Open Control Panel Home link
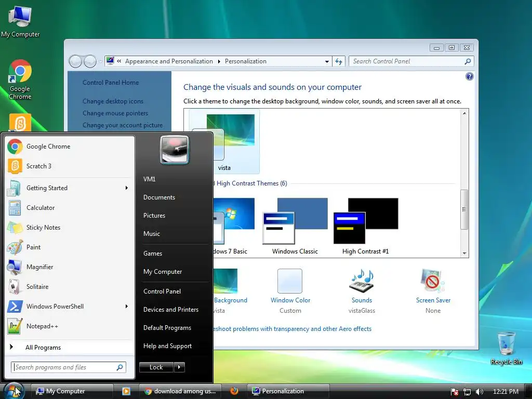This screenshot has height=399, width=532. tap(111, 83)
